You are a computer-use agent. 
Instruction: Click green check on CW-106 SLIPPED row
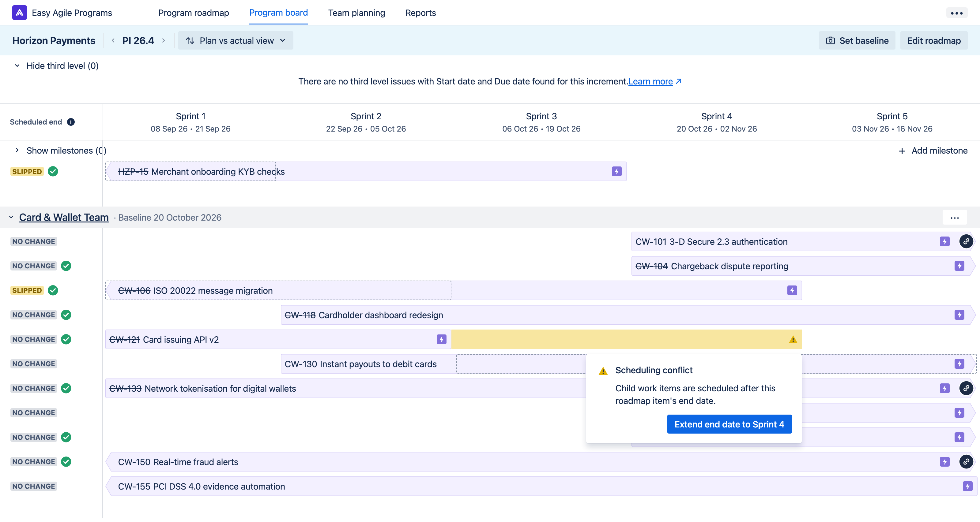click(53, 290)
